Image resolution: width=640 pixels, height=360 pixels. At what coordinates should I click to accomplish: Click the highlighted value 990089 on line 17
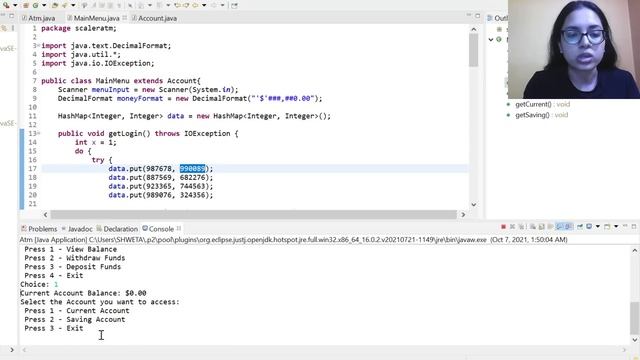193,169
